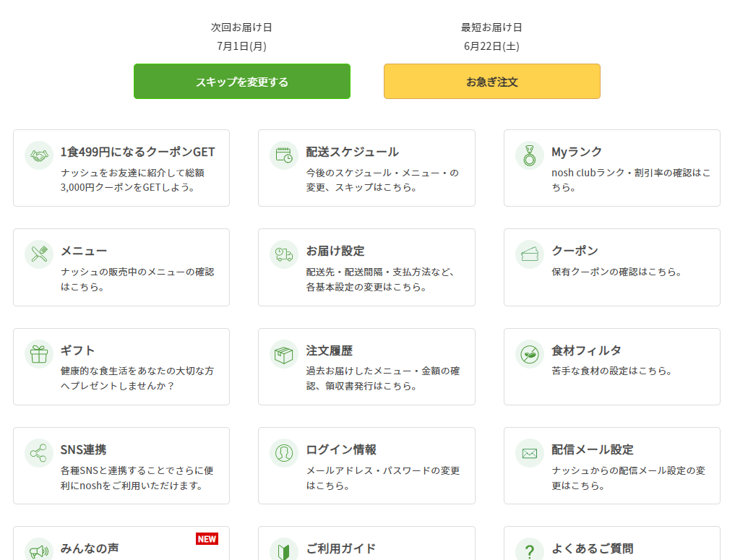
Task: Click the package box icon for 注文履歴
Action: click(284, 354)
